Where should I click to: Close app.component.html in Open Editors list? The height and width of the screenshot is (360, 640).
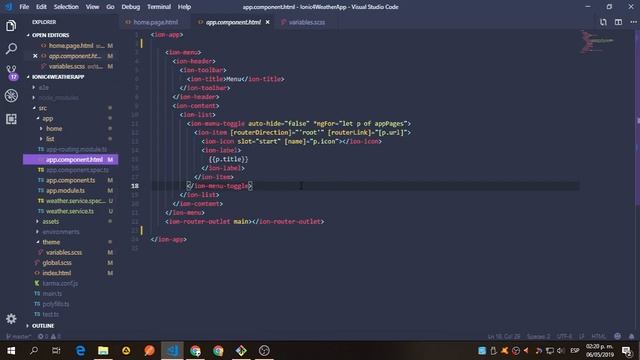point(35,56)
